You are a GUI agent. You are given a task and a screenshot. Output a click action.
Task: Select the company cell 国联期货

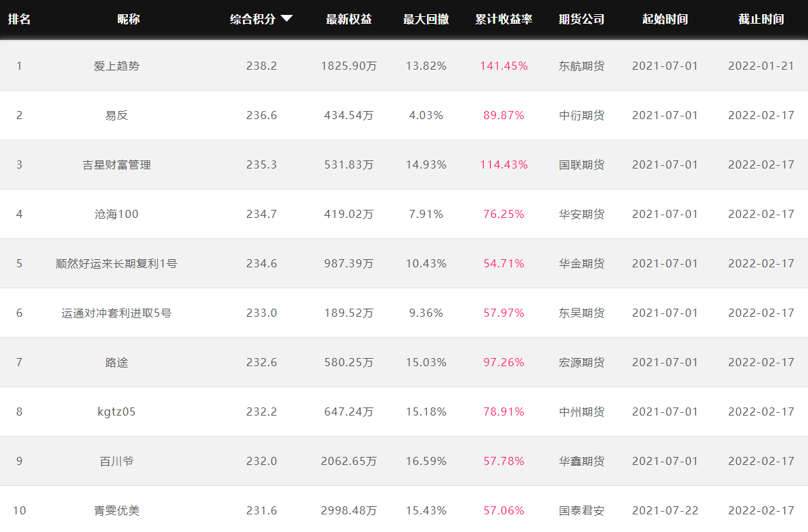582,165
